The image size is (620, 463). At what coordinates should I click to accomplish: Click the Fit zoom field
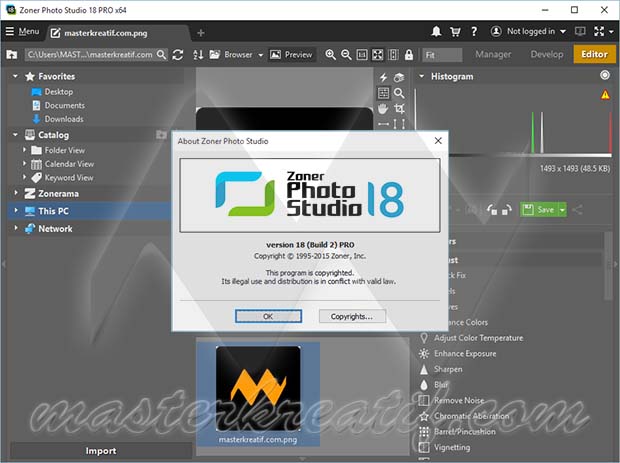[442, 55]
